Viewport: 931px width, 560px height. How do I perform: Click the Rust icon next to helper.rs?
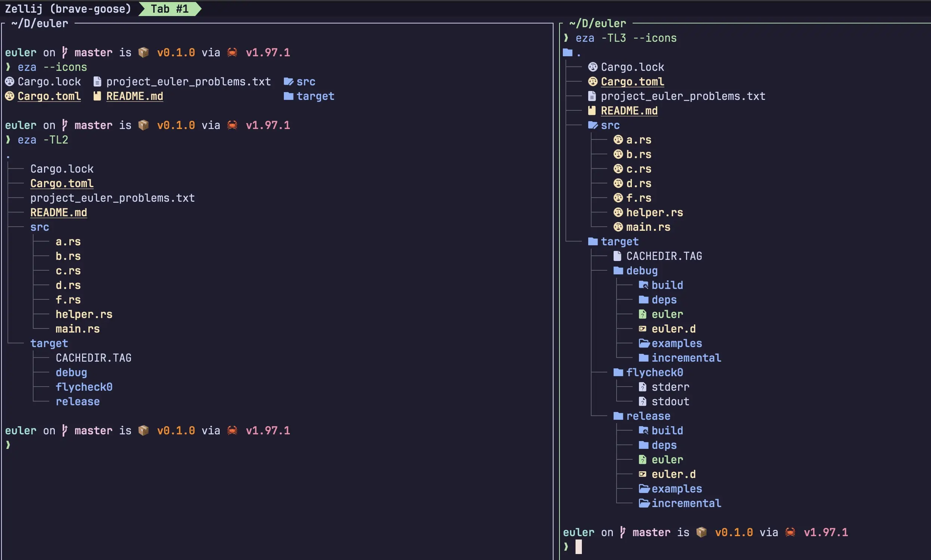point(618,213)
